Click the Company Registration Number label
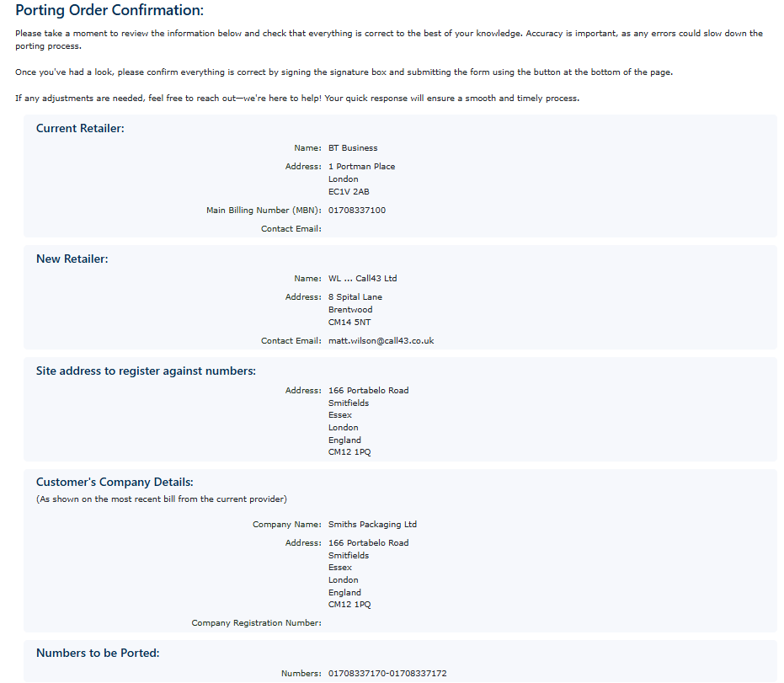The image size is (784, 683). pos(256,623)
